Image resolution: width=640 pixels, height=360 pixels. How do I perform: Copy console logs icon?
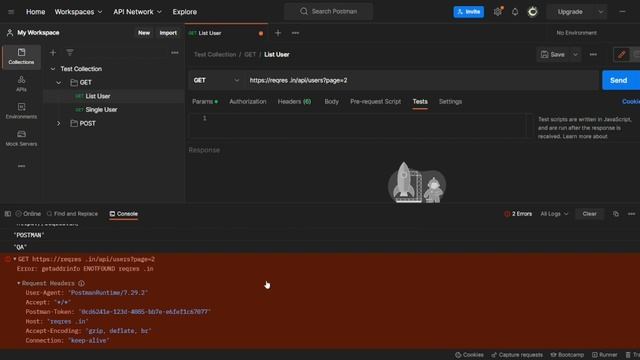tap(616, 214)
